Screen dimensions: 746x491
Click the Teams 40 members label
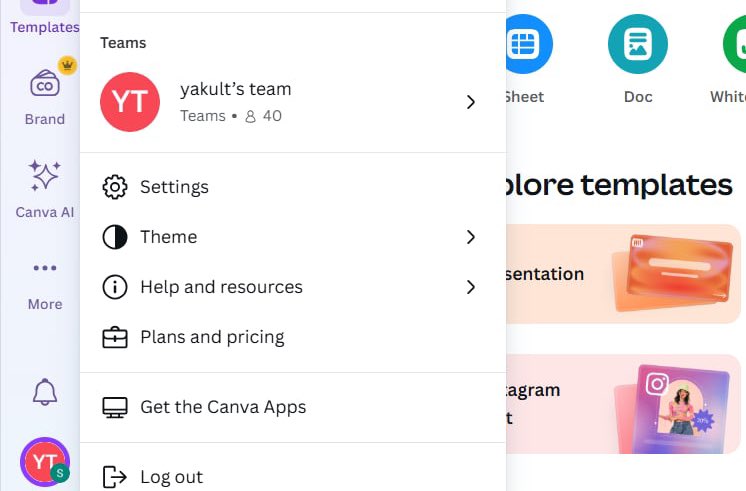(x=231, y=116)
